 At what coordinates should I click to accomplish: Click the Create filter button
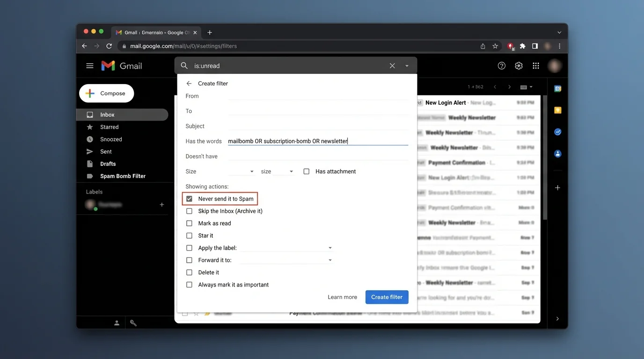[387, 297]
